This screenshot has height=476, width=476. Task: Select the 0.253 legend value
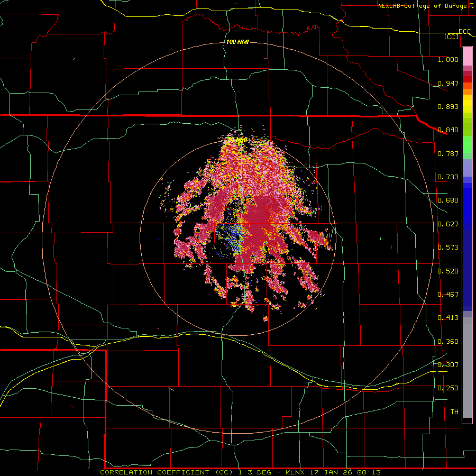pos(448,388)
